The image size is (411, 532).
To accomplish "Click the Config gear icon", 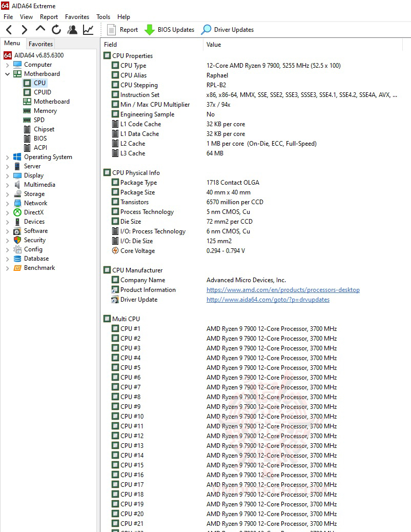I will [17, 249].
